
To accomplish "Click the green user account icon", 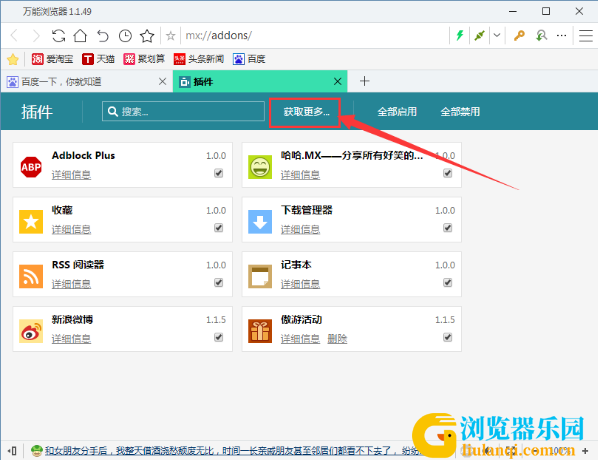I will pyautogui.click(x=541, y=35).
